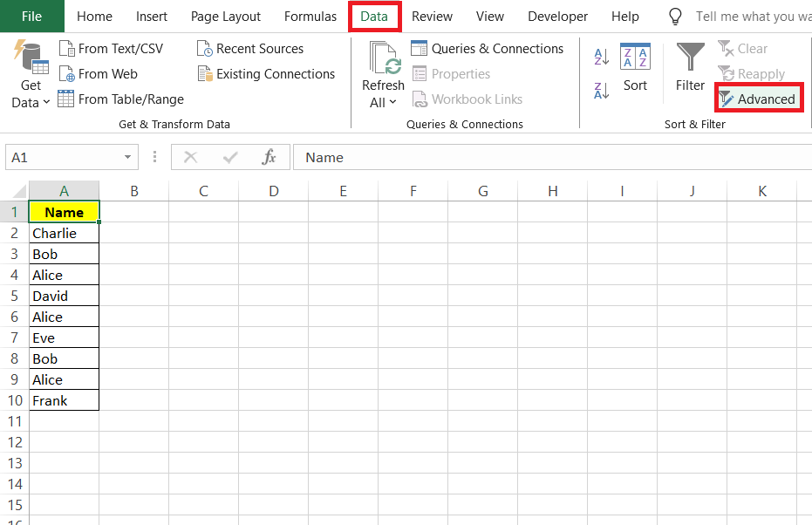Choose From Table/Range

120,99
